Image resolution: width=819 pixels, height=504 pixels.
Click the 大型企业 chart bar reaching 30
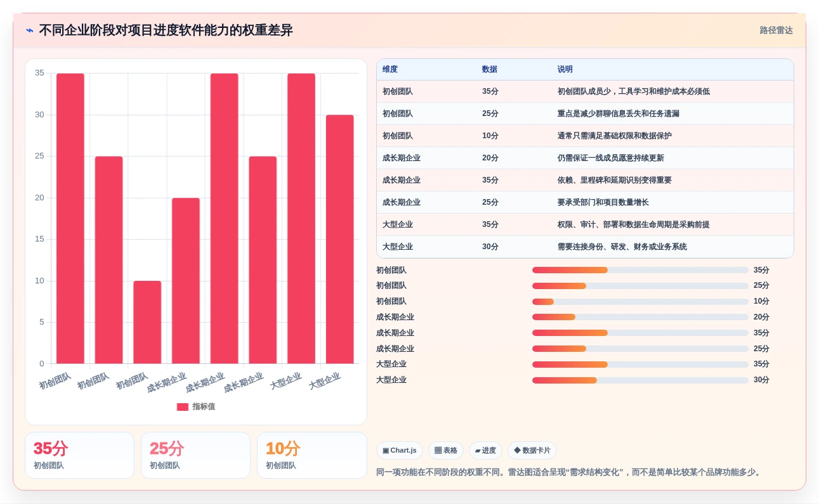340,239
